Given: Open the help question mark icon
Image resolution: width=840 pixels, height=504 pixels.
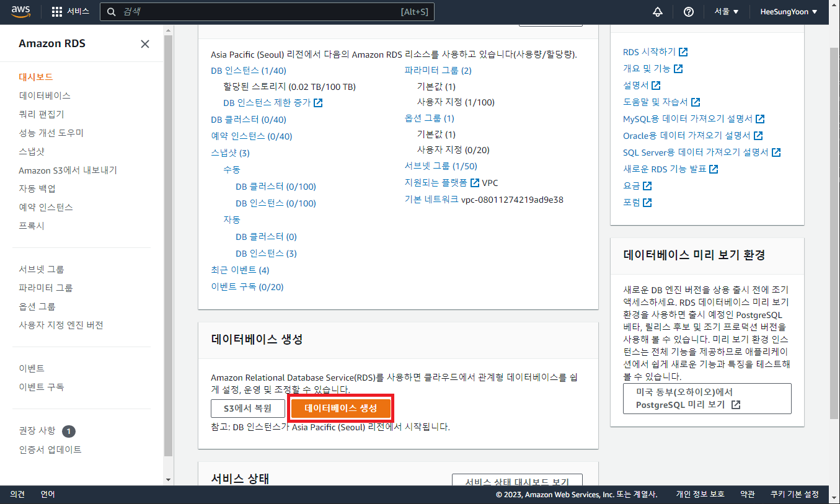Looking at the screenshot, I should [x=688, y=12].
